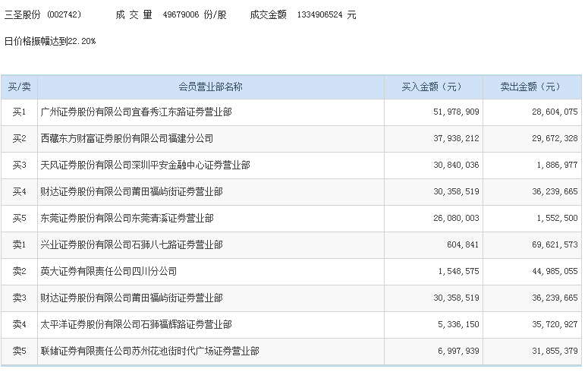Select buy amount 6,997,939
Viewport: 588px width, 372px height.
point(458,352)
